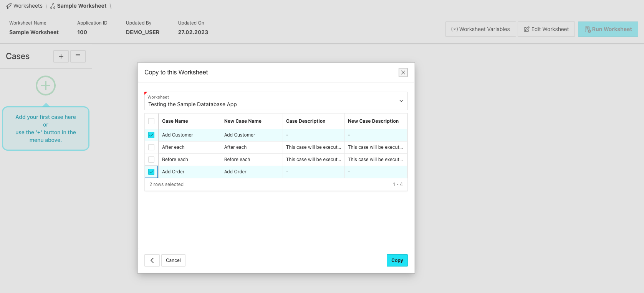The width and height of the screenshot is (644, 293).
Task: Click the Run Worksheet button
Action: pos(608,29)
